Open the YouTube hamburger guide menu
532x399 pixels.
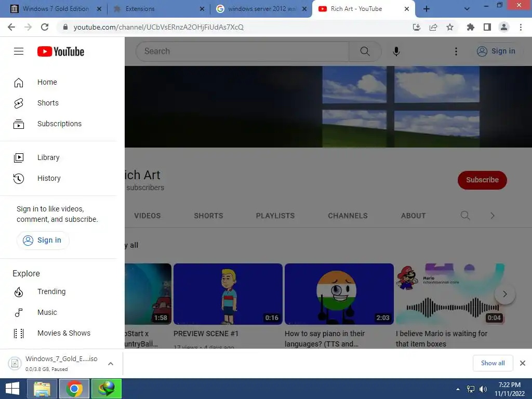point(19,51)
